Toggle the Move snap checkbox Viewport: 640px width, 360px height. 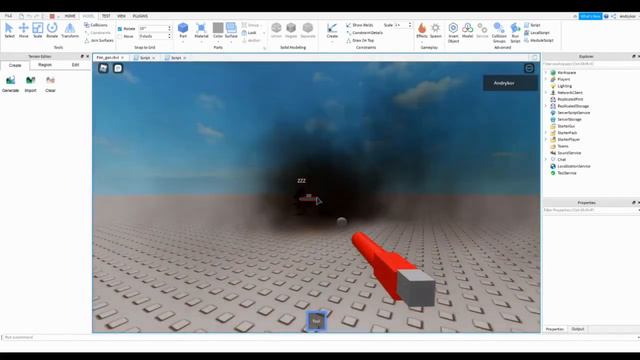120,36
